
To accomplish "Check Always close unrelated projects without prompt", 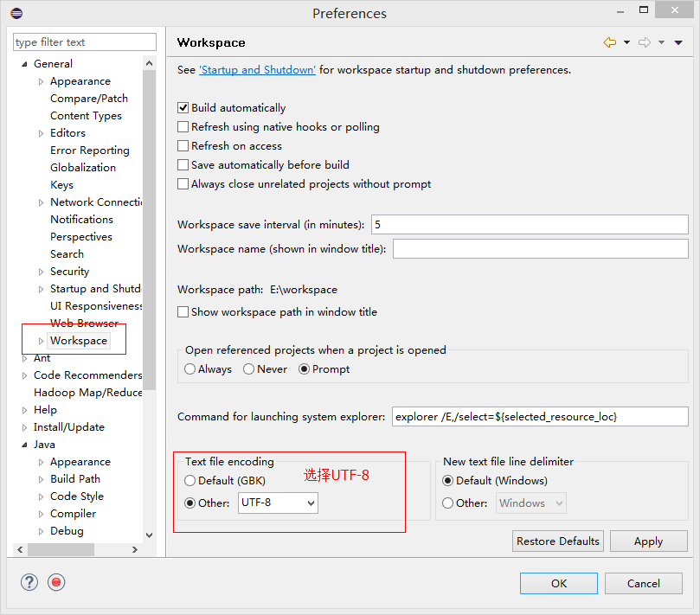I will 183,184.
